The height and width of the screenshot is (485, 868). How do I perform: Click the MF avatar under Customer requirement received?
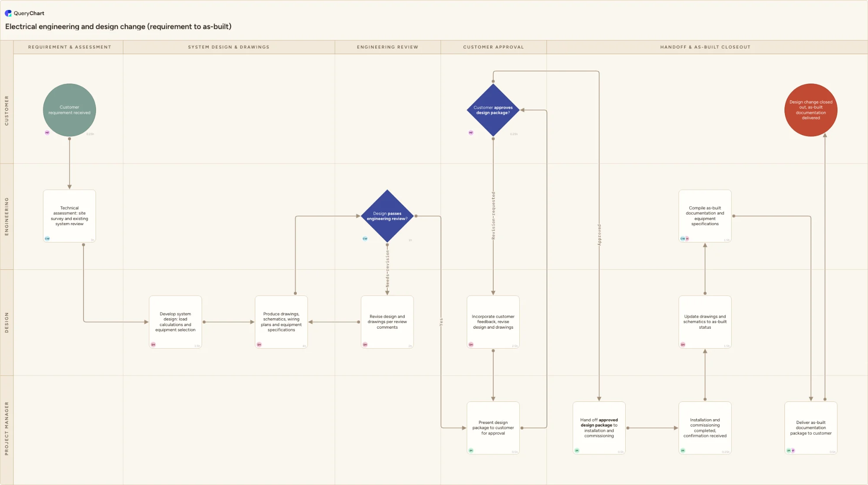click(47, 133)
